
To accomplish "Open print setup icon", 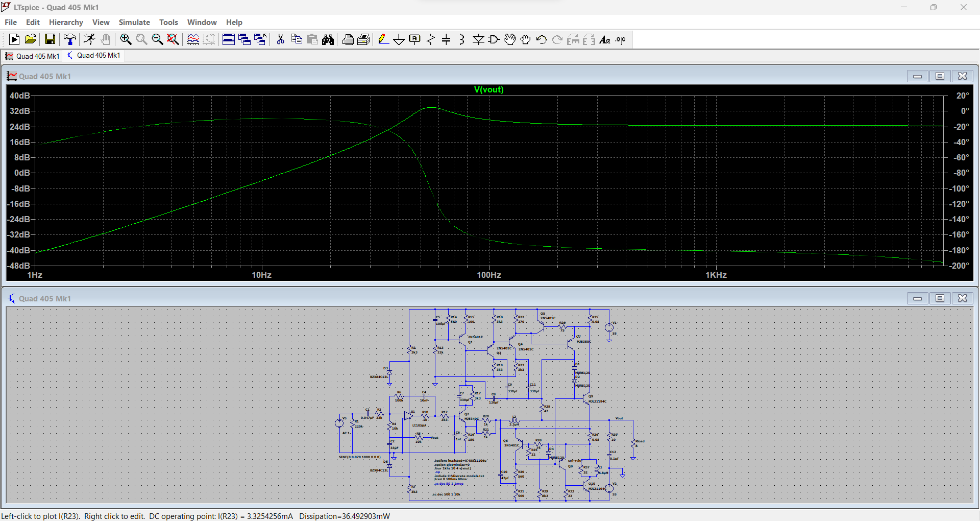I will [x=364, y=39].
